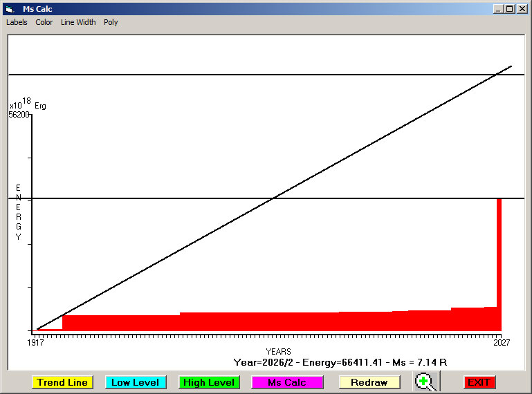This screenshot has height=394, width=532.
Task: Click the Redraw button
Action: (x=369, y=382)
